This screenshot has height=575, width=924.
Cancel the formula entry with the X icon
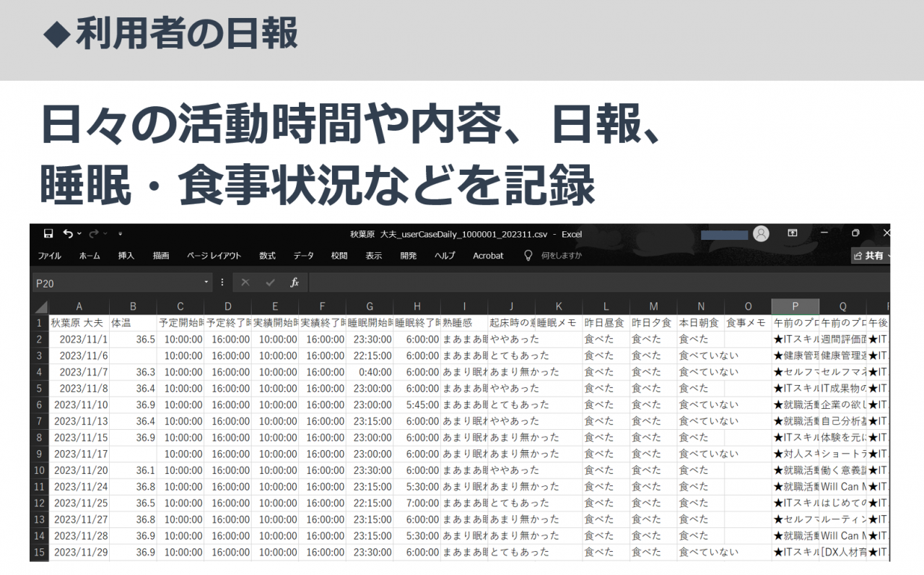(245, 283)
